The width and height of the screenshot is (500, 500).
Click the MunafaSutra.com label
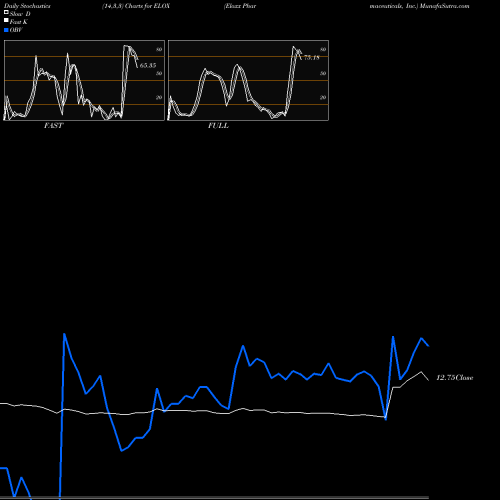click(x=445, y=6)
